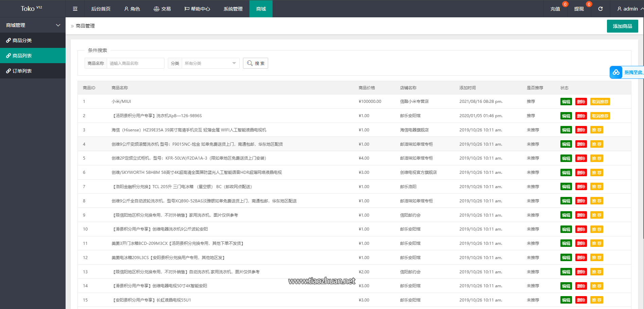Image resolution: width=644 pixels, height=309 pixels.
Task: Switch to the 系统管理 menu
Action: pyautogui.click(x=233, y=9)
